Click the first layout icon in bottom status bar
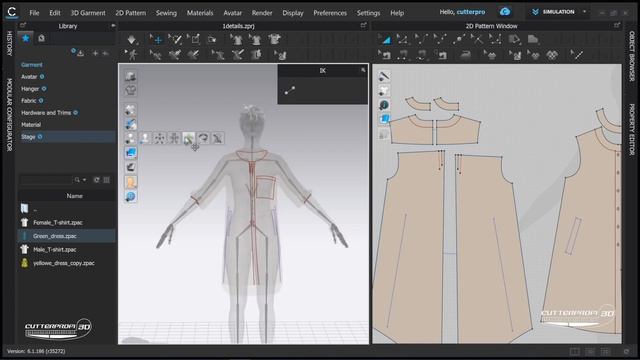This screenshot has width=640, height=360. pos(575,351)
